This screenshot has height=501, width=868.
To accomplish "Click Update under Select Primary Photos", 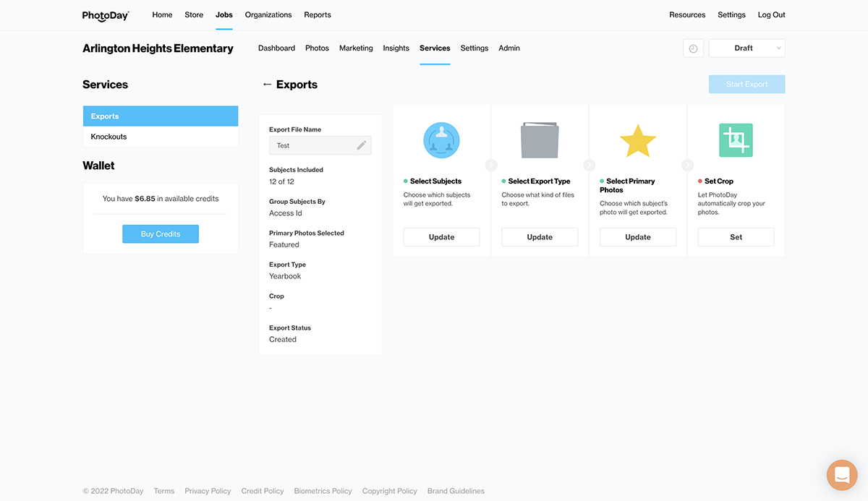I will tap(638, 237).
